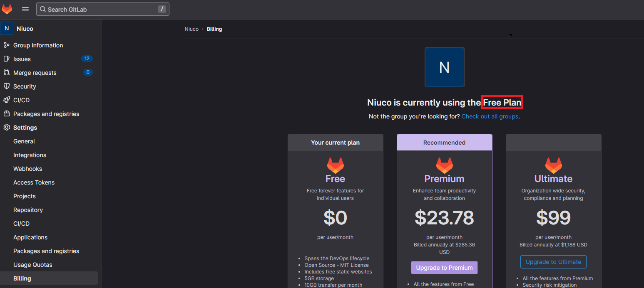Image resolution: width=644 pixels, height=288 pixels.
Task: Click the Merge requests icon
Action: (x=6, y=72)
